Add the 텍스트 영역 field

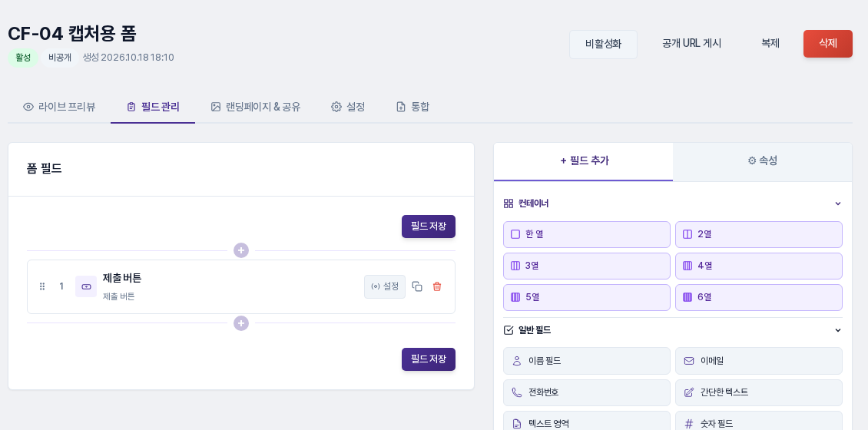coord(587,421)
